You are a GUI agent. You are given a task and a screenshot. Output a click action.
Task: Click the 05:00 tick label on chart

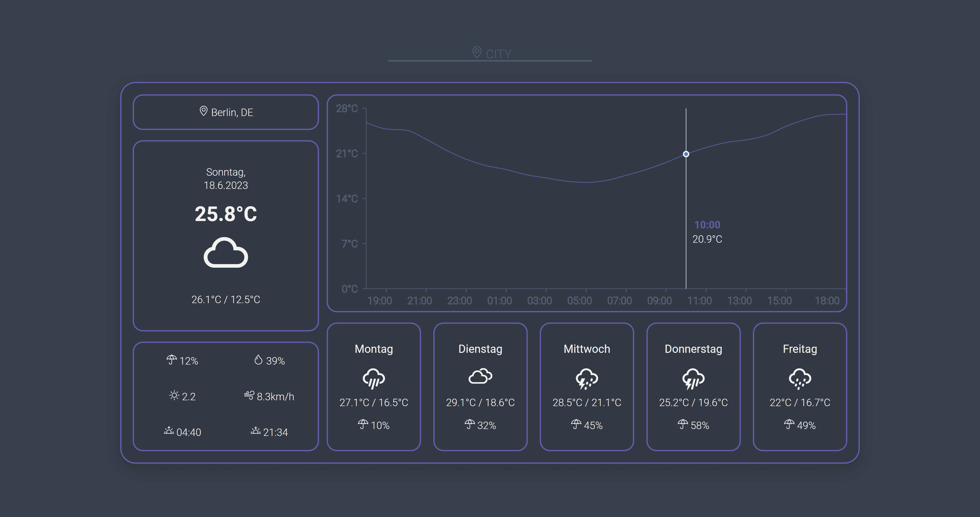(579, 301)
